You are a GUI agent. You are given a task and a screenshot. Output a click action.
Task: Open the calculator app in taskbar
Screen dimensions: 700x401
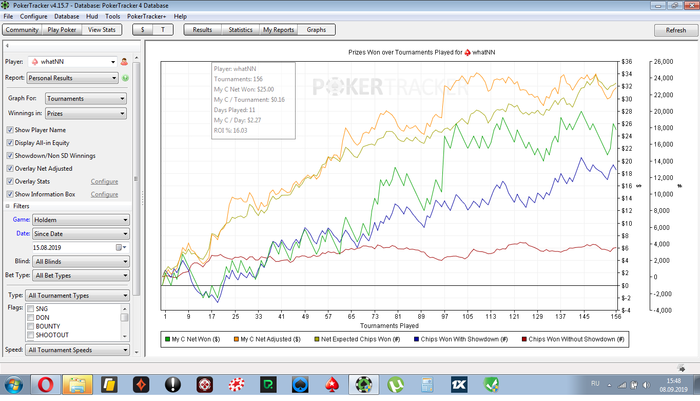click(x=427, y=384)
